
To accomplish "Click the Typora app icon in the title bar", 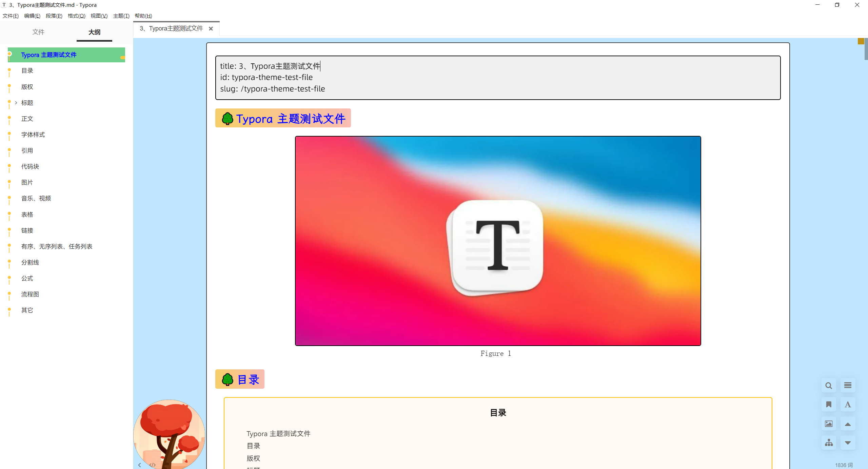I will pyautogui.click(x=4, y=5).
